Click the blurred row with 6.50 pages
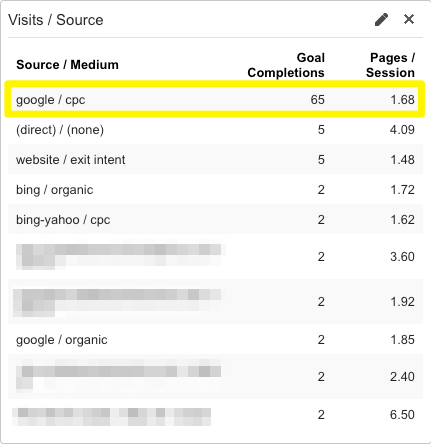The image size is (431, 444). coord(215,415)
